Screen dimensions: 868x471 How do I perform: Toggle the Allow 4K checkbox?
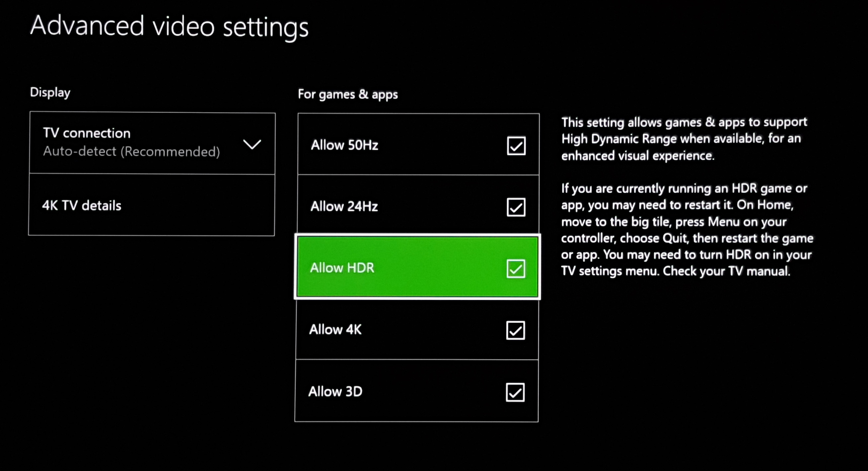tap(515, 330)
